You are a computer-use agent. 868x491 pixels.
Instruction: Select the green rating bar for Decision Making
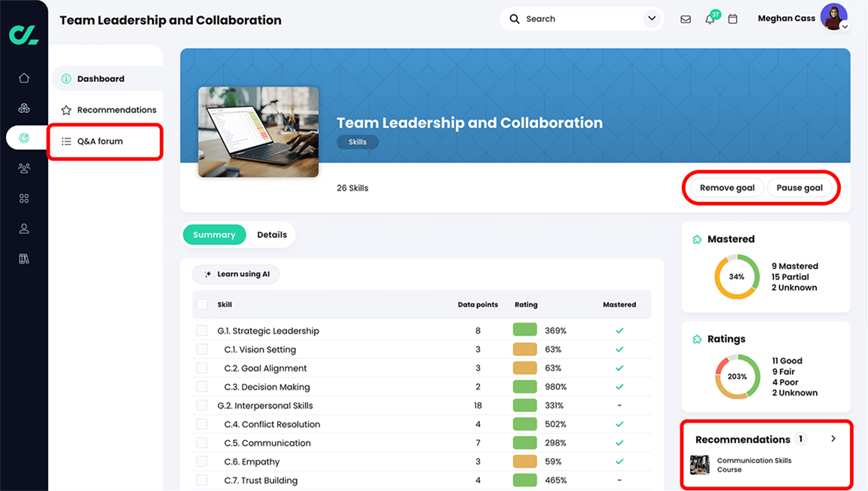pos(525,386)
